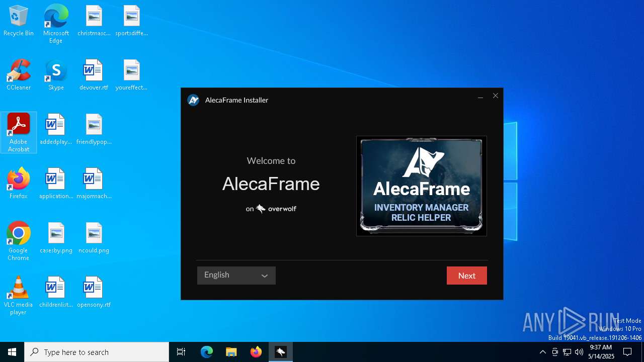Select the CCleaner desktop shortcut
This screenshot has height=362, width=644.
19,75
